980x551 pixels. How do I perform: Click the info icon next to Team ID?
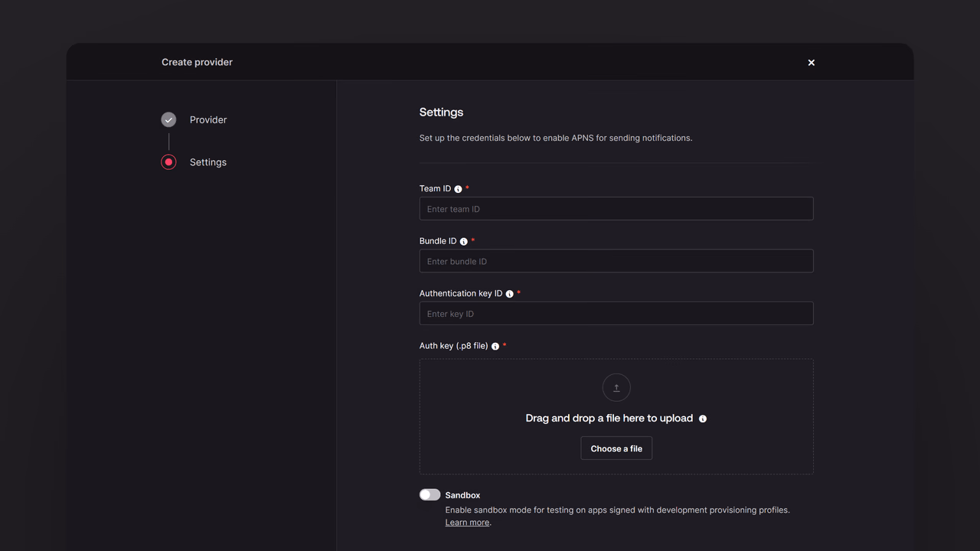(x=458, y=189)
